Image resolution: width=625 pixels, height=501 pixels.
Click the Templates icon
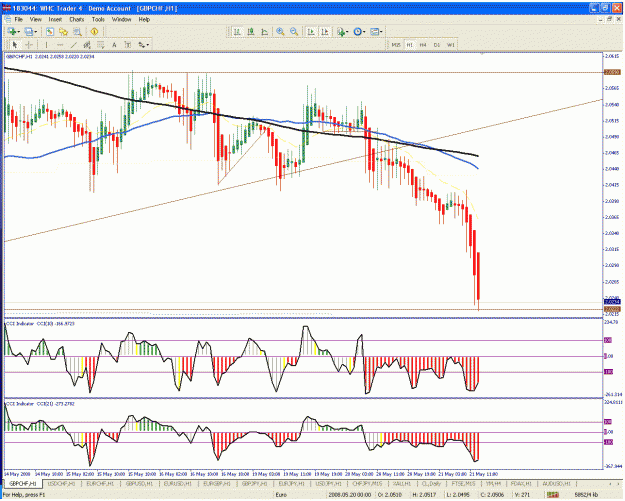pos(374,31)
